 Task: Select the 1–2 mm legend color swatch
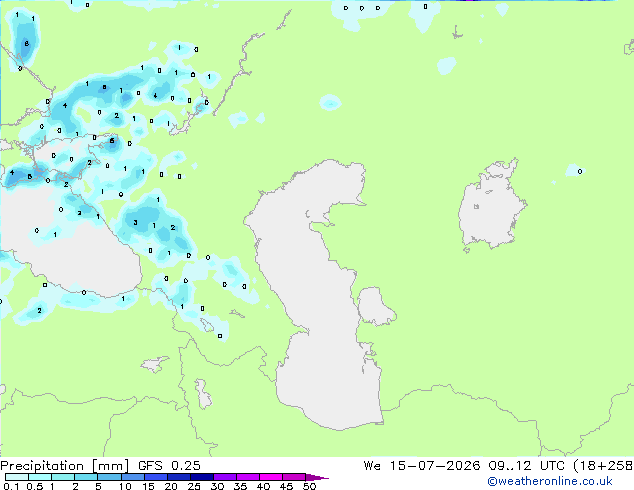click(x=63, y=477)
